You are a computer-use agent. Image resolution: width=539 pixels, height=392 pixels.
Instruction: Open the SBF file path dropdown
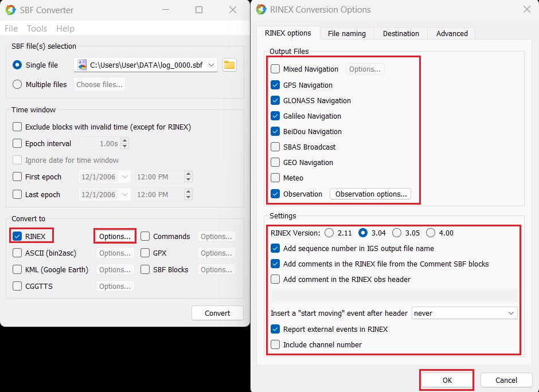click(210, 65)
